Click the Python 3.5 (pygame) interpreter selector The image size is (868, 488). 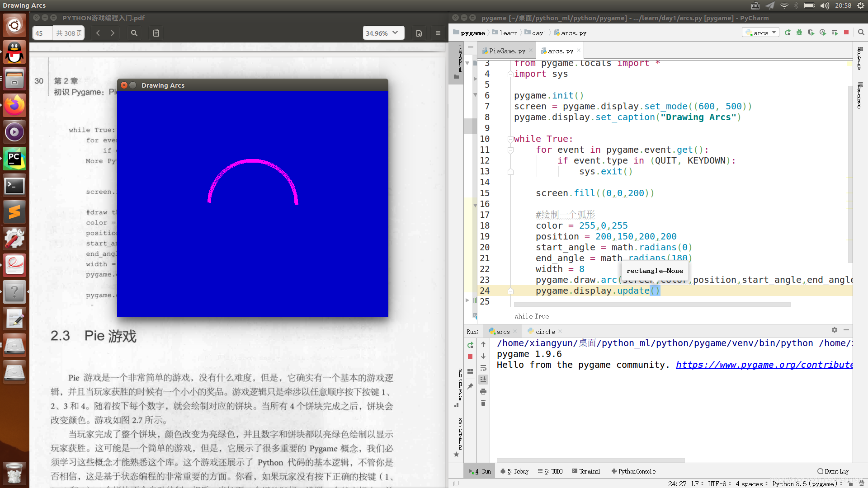click(x=807, y=483)
